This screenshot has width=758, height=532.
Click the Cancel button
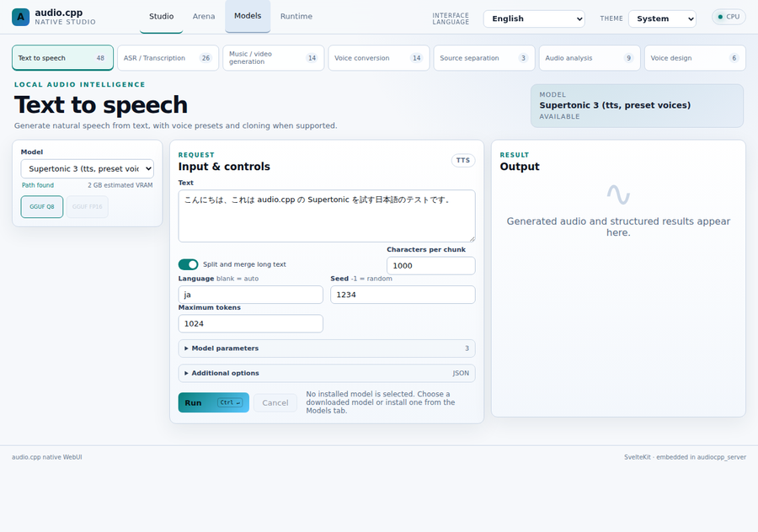pos(275,403)
